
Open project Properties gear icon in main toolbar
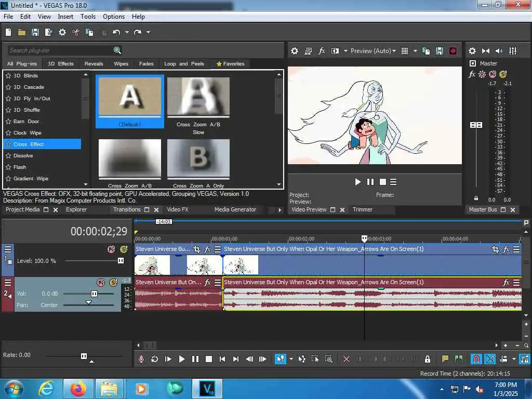coord(62,32)
